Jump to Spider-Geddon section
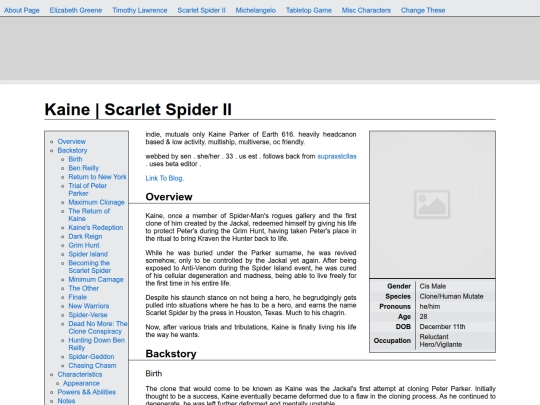540x405 pixels. (91, 357)
